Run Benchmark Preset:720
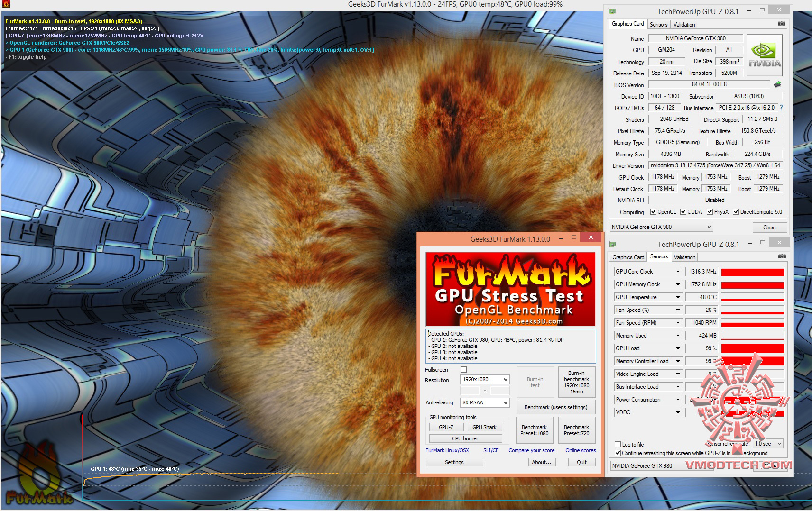 pyautogui.click(x=576, y=430)
